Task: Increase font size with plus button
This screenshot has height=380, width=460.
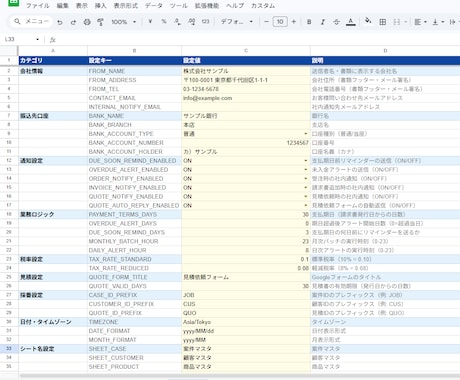Action: [x=294, y=22]
